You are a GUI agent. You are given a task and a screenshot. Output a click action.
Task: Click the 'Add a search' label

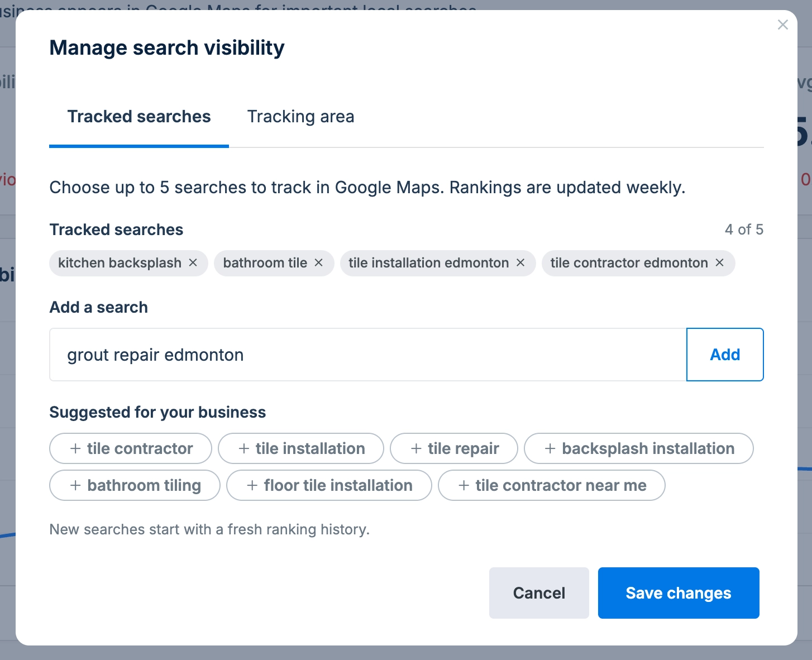click(x=99, y=307)
